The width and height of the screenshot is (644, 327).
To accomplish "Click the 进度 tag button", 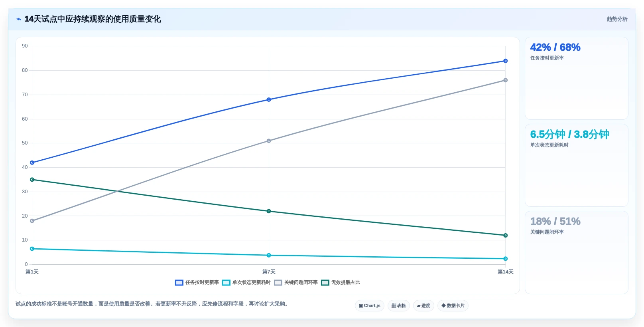I will pos(423,306).
